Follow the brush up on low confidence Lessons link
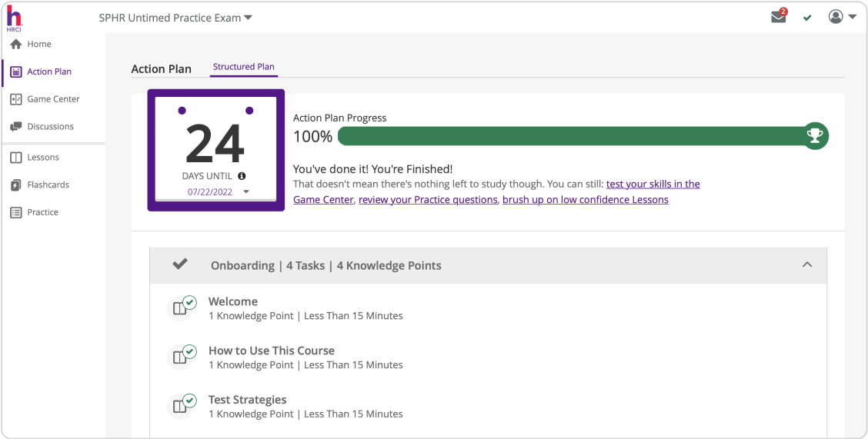The width and height of the screenshot is (868, 439). pyautogui.click(x=585, y=200)
